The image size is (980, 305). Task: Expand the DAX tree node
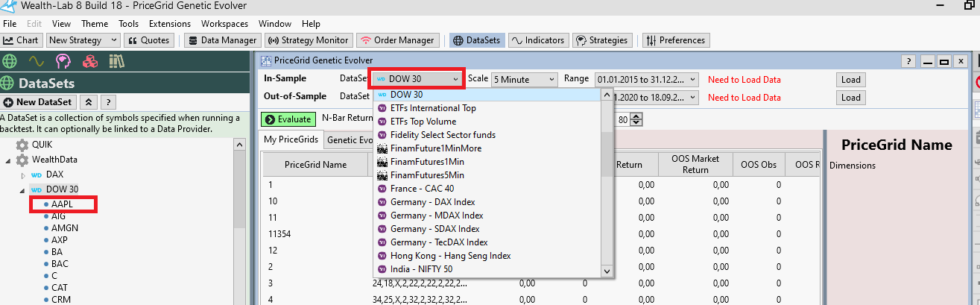point(23,174)
